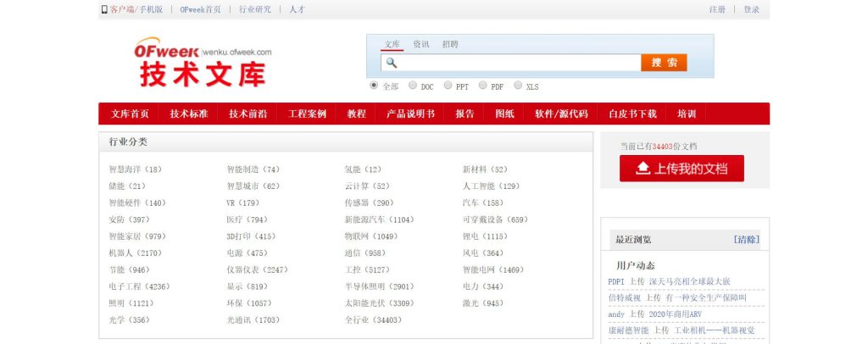
Task: Choose the PPT radio button filter
Action: (448, 86)
